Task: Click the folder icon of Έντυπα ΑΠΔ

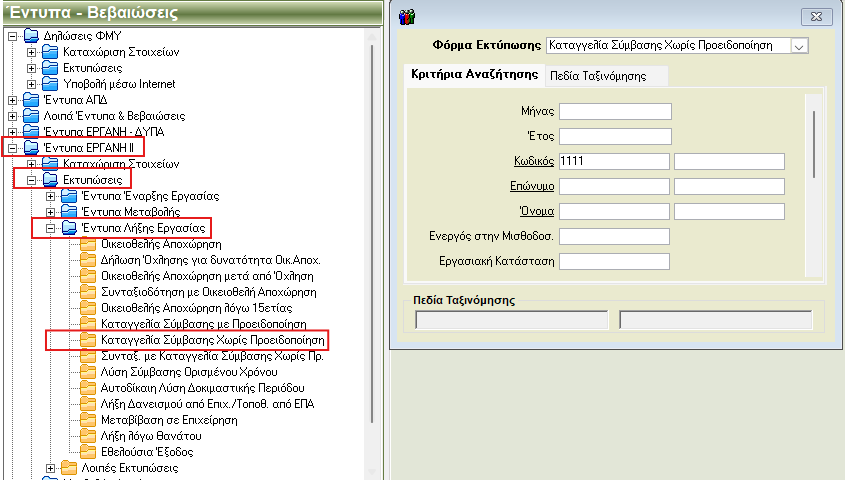Action: click(x=31, y=100)
